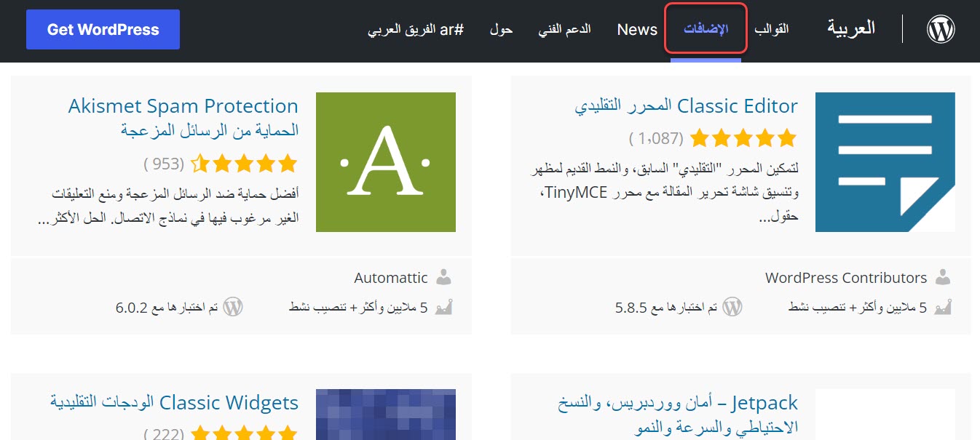Image resolution: width=980 pixels, height=440 pixels.
Task: Click the WordPress icon next to tested 5.8.5
Action: (x=732, y=307)
